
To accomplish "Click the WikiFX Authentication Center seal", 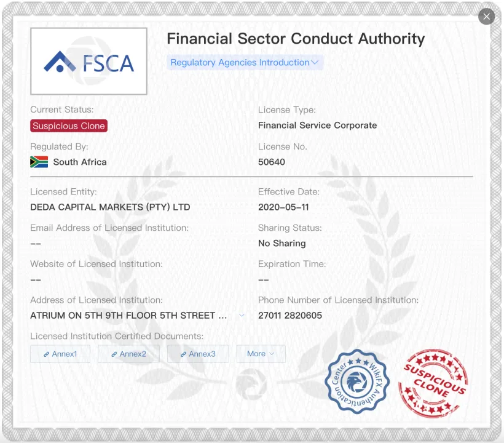I will 356,381.
